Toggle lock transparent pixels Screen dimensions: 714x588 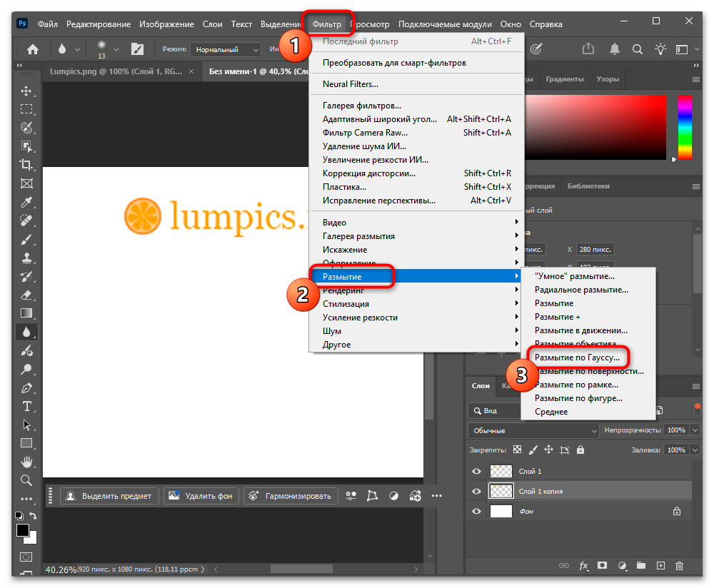tap(517, 450)
